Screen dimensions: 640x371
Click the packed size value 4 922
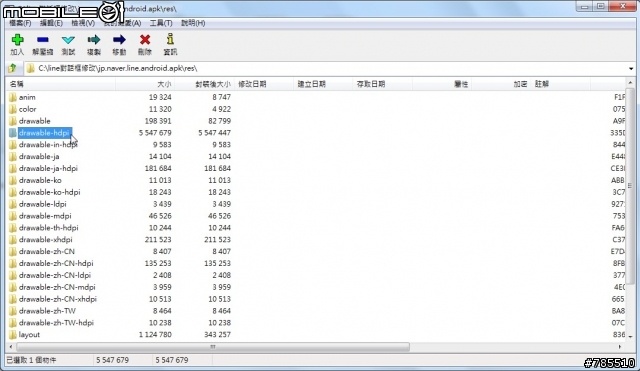point(221,109)
